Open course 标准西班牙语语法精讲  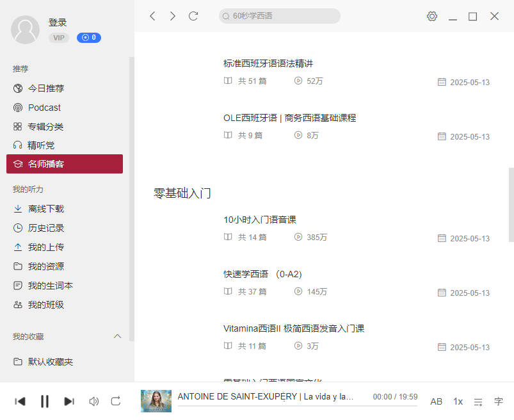268,63
